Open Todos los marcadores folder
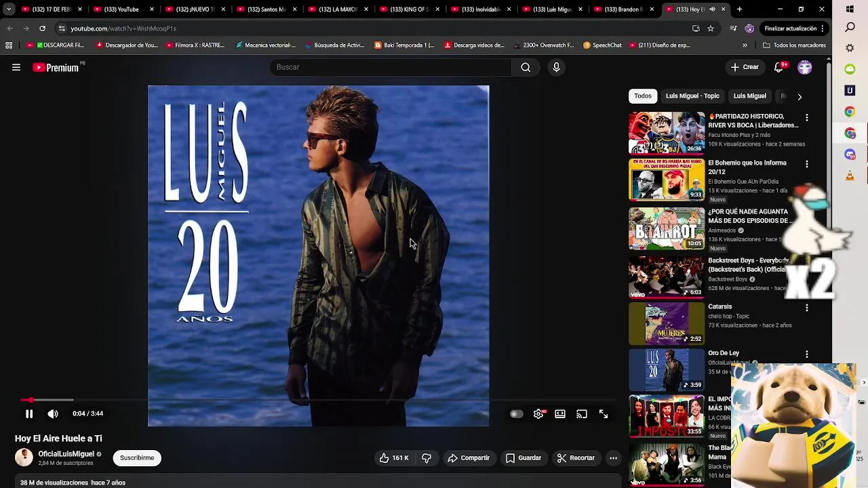 pos(794,45)
